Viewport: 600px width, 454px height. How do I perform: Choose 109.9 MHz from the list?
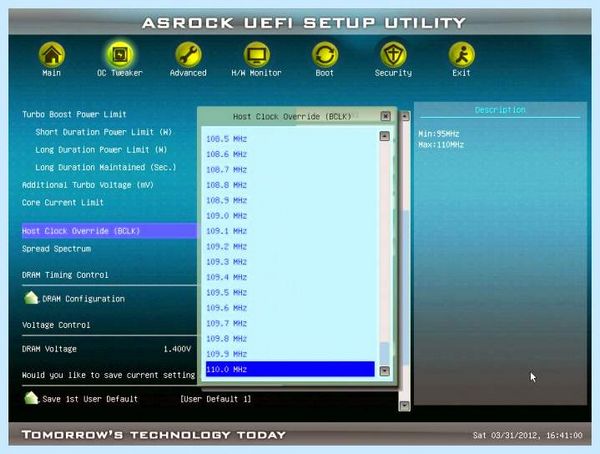[x=227, y=354]
